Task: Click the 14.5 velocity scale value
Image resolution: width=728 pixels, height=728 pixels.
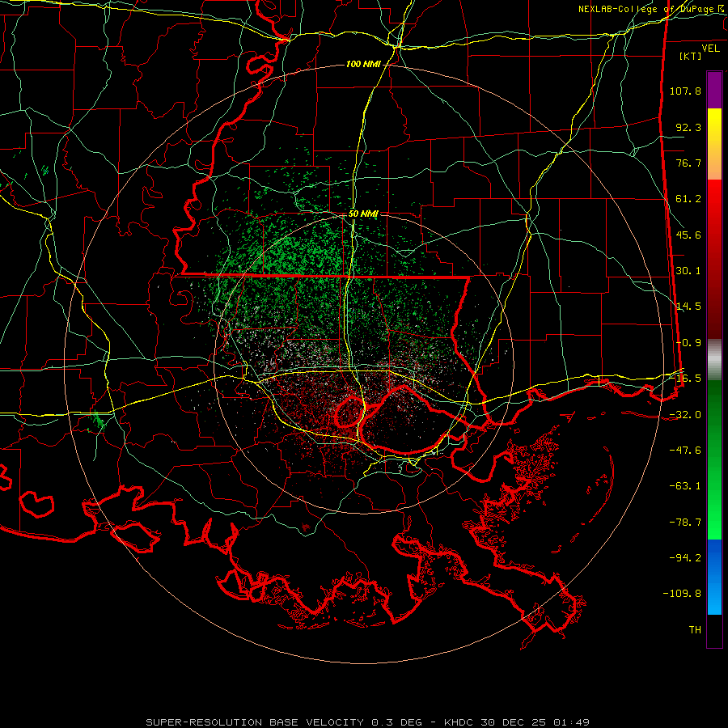Action: (688, 307)
